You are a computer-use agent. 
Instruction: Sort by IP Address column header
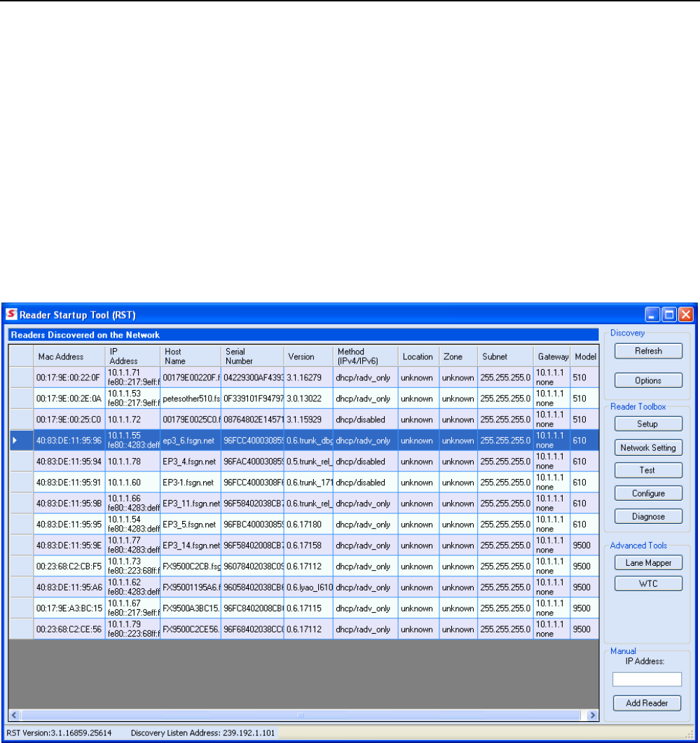pyautogui.click(x=132, y=356)
